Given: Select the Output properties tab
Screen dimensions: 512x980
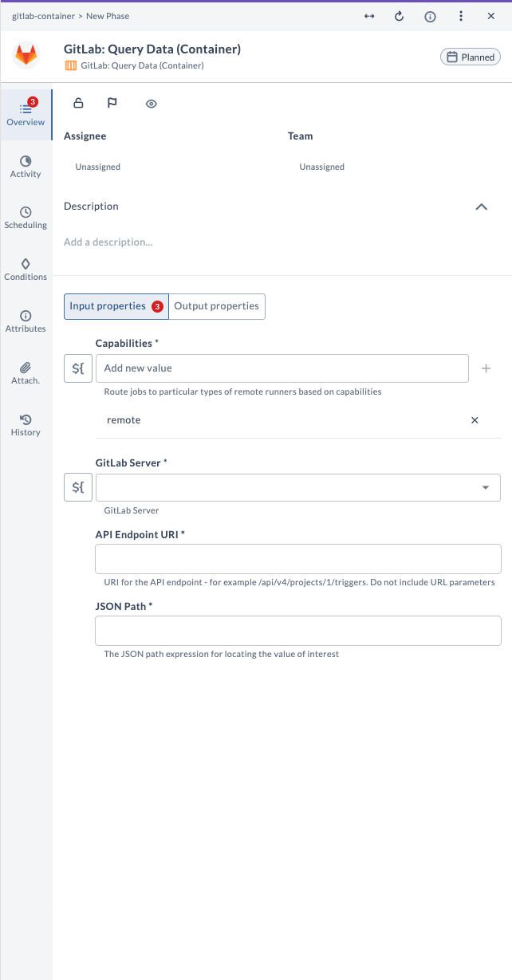Looking at the screenshot, I should click(x=217, y=306).
